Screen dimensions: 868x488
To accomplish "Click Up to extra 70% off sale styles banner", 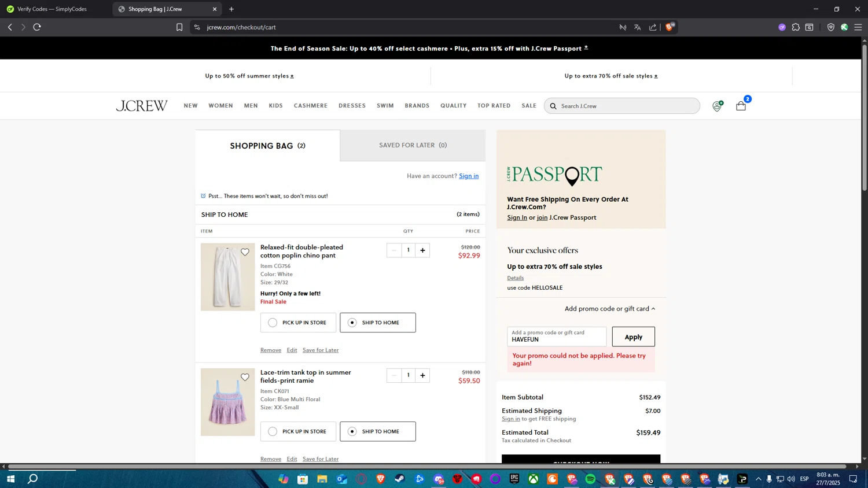I will tap(611, 76).
